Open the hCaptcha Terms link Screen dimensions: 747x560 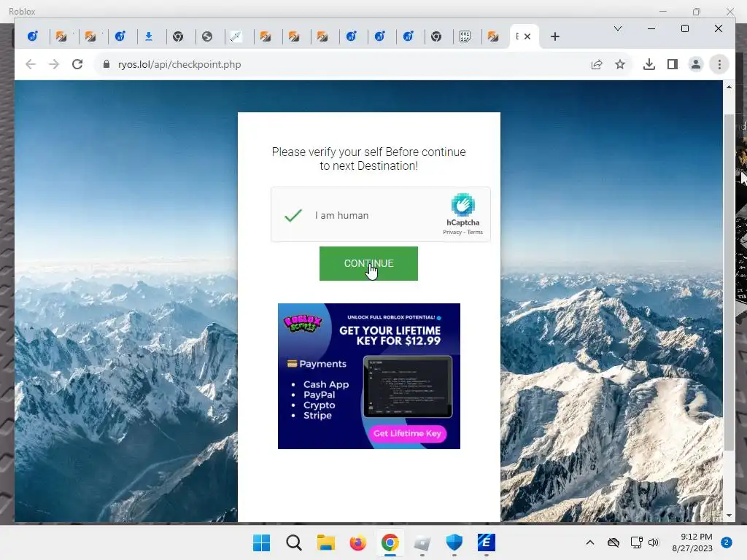click(475, 233)
